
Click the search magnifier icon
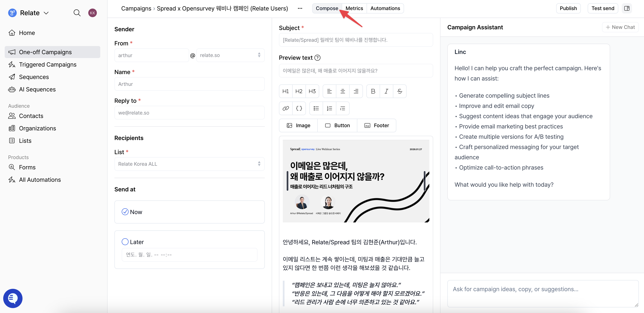[77, 13]
